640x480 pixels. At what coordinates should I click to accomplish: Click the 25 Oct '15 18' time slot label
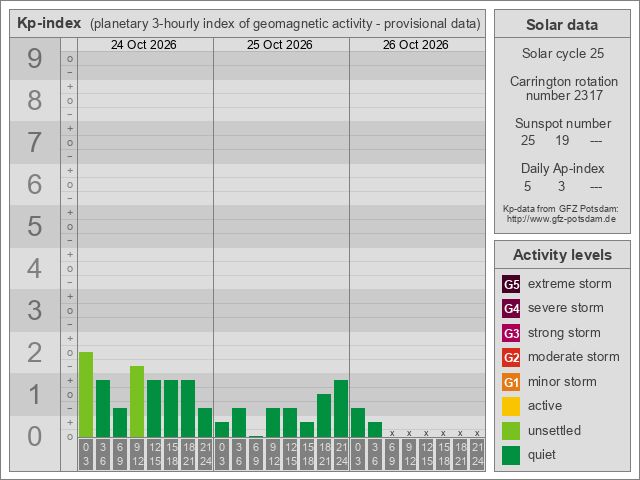point(307,454)
